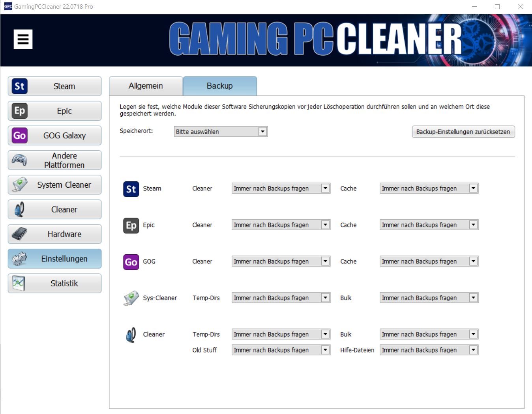The height and width of the screenshot is (414, 532).
Task: Expand the Old Stuff backup dropdown
Action: (x=281, y=350)
